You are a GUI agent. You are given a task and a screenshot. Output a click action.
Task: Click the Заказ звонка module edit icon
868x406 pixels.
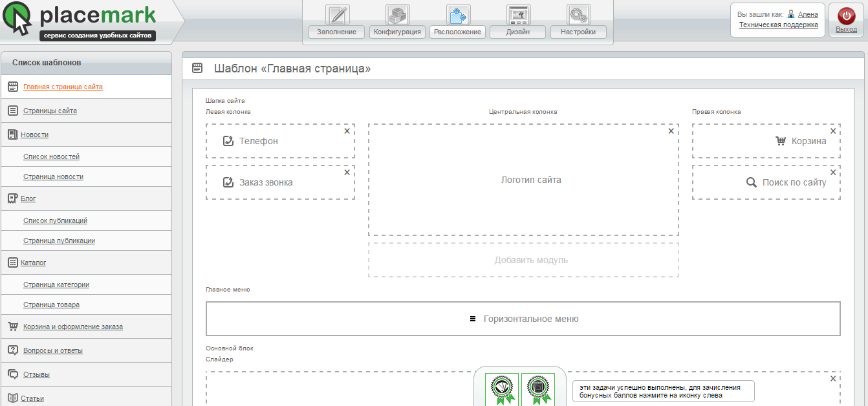pyautogui.click(x=228, y=182)
